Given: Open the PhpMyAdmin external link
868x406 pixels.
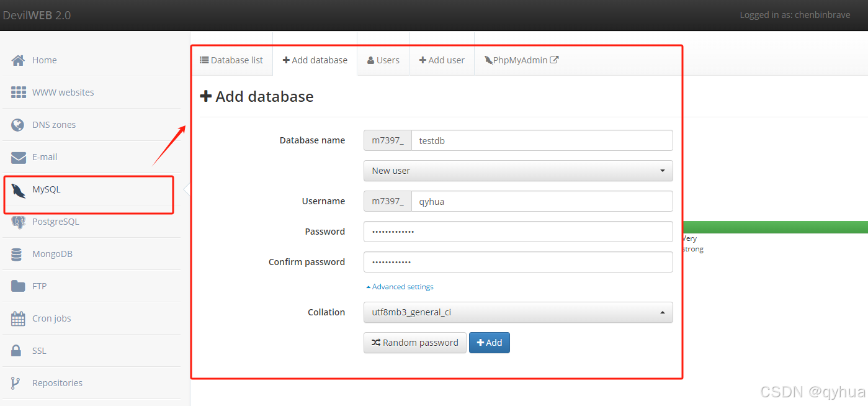Looking at the screenshot, I should tap(521, 60).
